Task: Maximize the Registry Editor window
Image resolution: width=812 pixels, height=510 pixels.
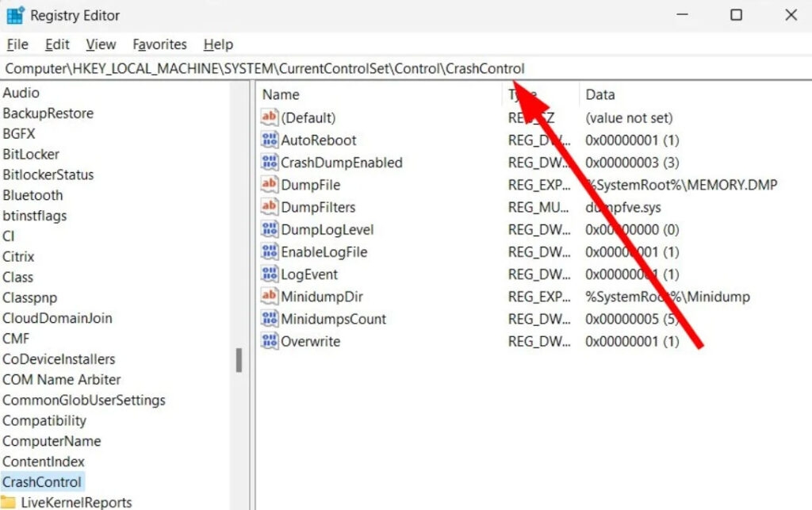Action: 736,15
